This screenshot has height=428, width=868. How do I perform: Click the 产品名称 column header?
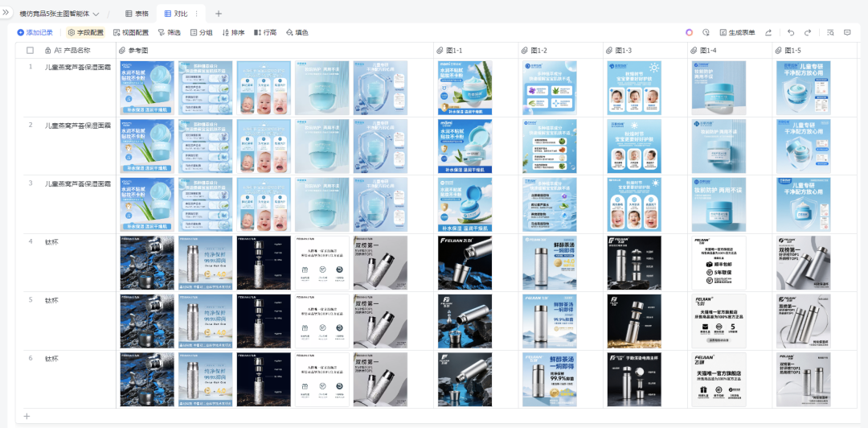click(x=77, y=51)
